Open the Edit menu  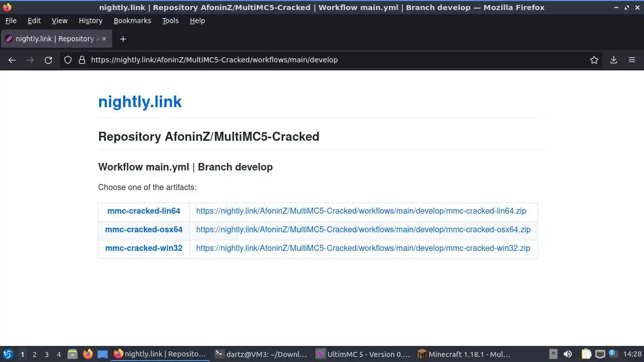click(34, 21)
